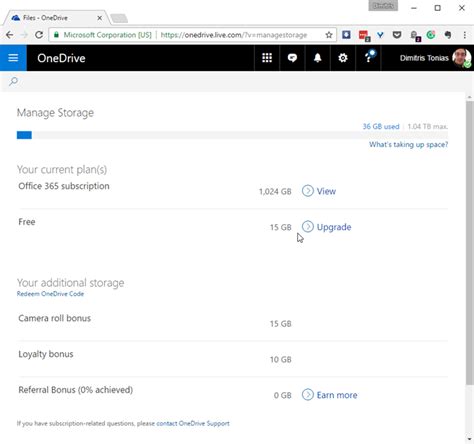The height and width of the screenshot is (444, 474).
Task: Open Redeem OneDrive Code link
Action: click(50, 294)
